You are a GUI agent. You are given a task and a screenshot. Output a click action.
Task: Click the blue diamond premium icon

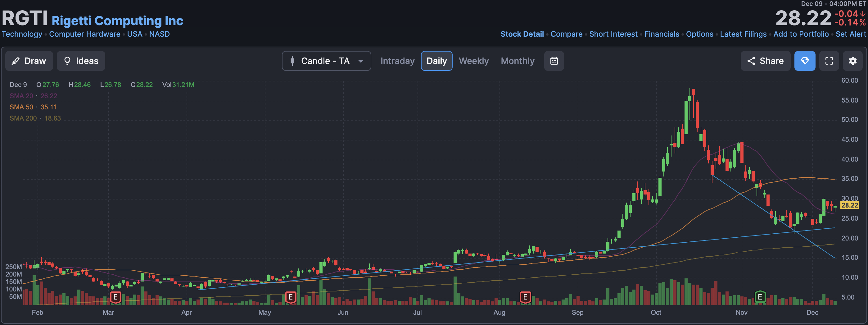(x=805, y=61)
